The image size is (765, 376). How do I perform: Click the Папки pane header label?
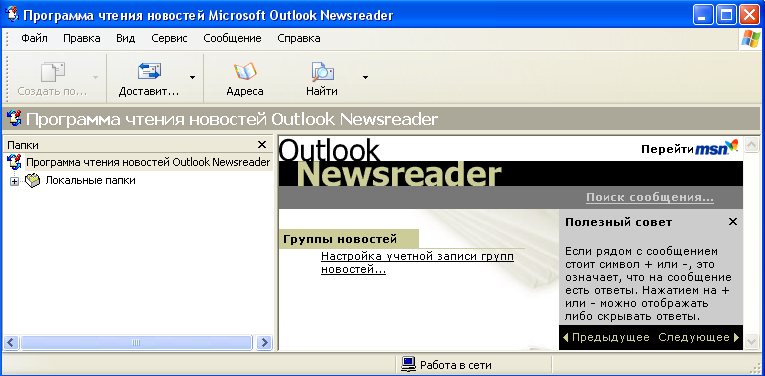[23, 145]
